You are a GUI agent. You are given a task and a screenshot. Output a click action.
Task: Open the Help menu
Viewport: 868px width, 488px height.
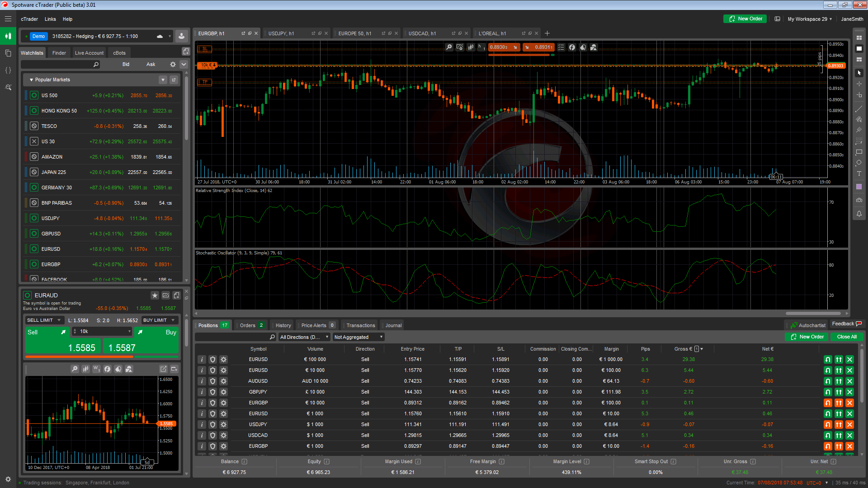[67, 19]
